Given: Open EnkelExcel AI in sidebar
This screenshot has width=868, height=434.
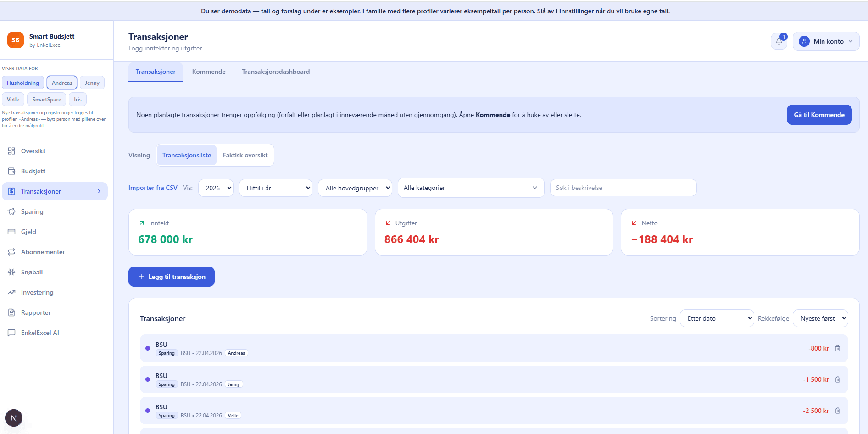Looking at the screenshot, I should (55, 333).
